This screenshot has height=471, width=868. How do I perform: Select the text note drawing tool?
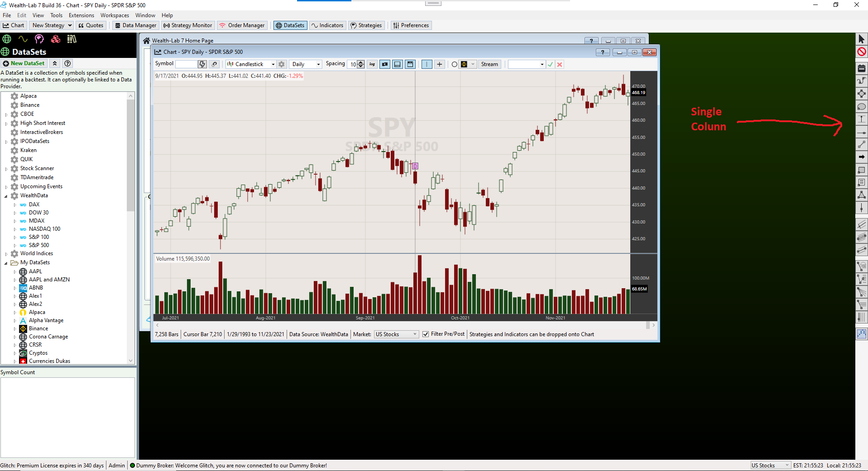[x=861, y=182]
